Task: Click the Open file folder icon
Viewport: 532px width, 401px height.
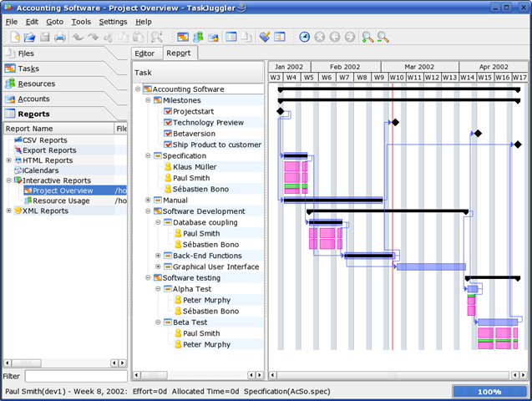Action: pos(28,37)
